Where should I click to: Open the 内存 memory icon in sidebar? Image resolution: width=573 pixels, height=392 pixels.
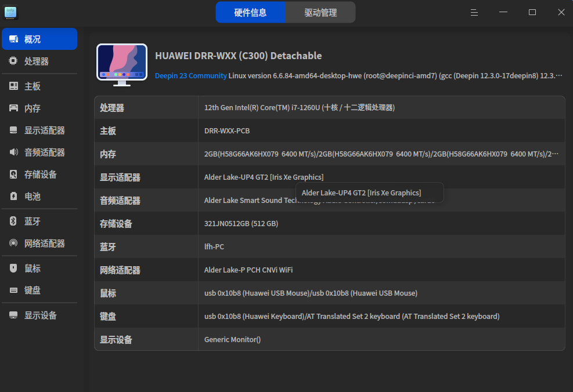tap(13, 108)
